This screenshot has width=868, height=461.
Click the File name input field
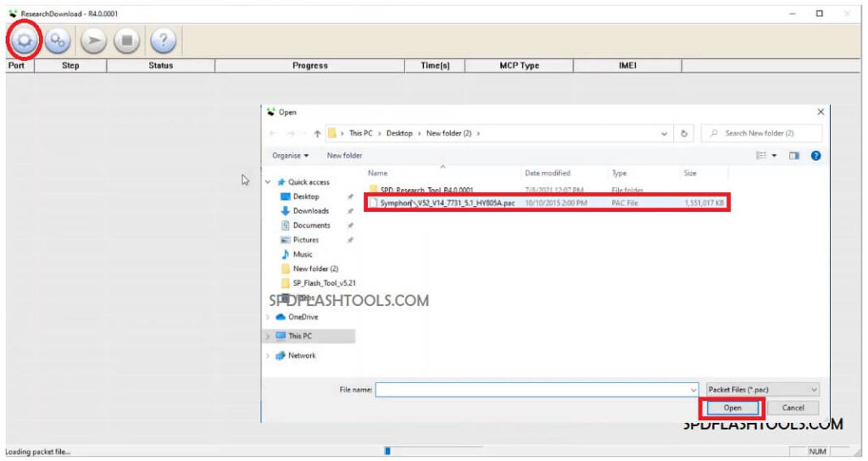(534, 389)
